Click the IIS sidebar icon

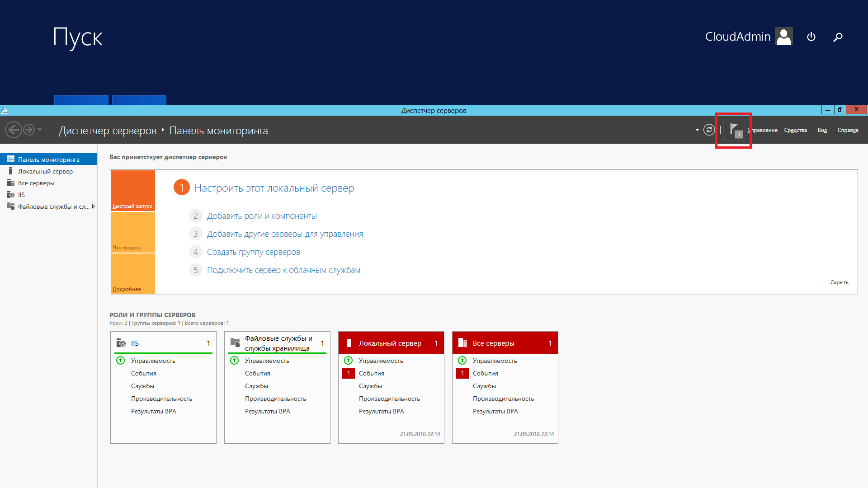click(11, 194)
